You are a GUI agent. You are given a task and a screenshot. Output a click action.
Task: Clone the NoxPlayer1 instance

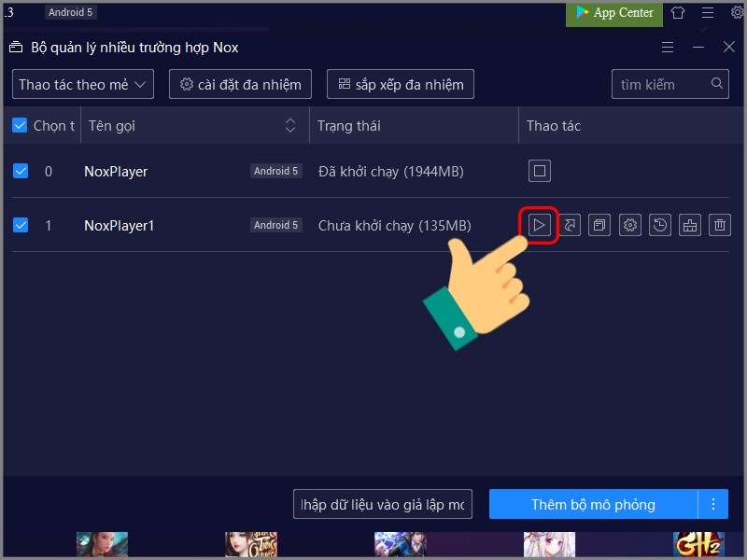599,225
